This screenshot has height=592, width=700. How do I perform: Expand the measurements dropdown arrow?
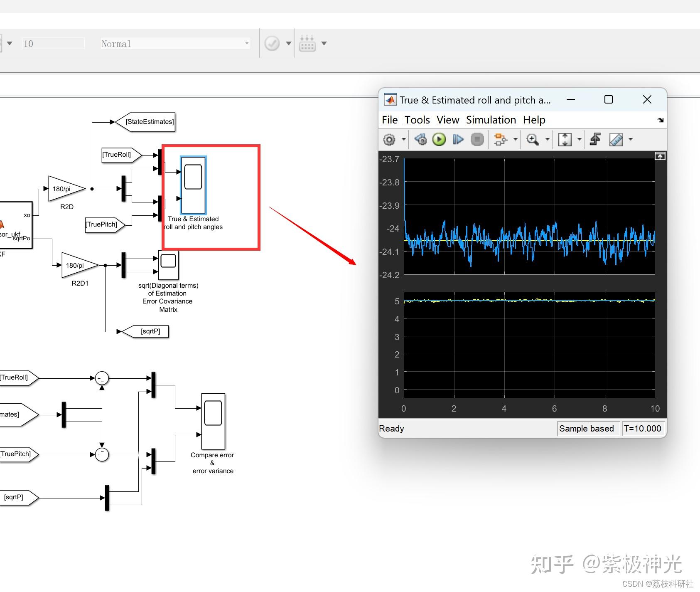coord(631,139)
